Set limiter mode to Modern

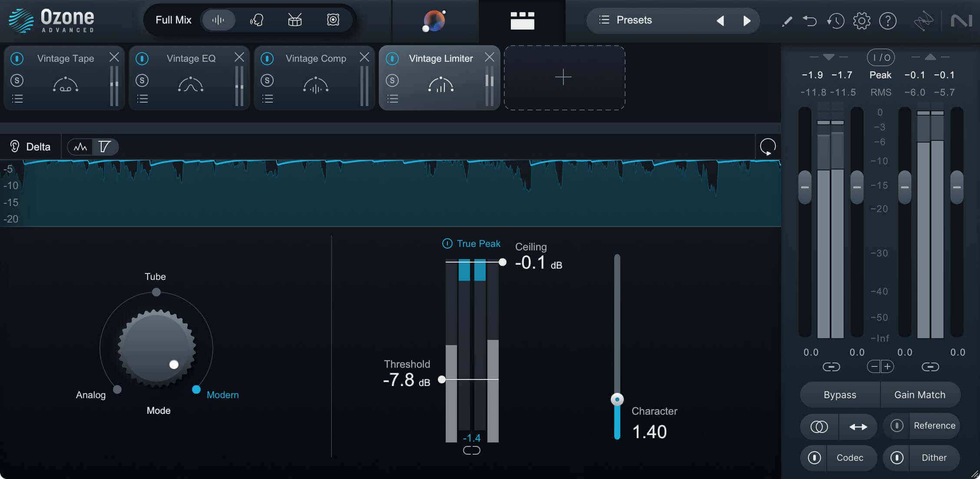196,389
